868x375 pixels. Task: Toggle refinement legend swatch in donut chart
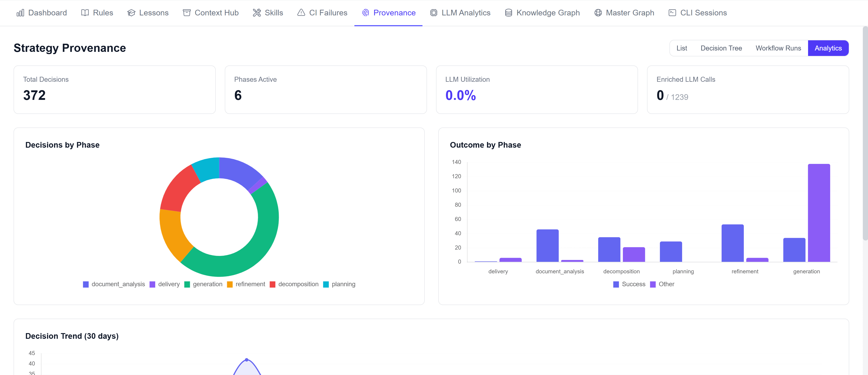230,284
